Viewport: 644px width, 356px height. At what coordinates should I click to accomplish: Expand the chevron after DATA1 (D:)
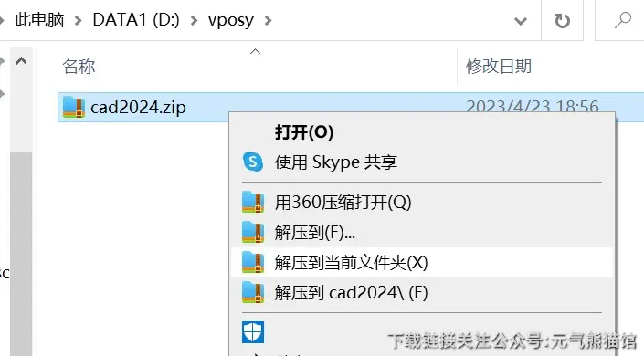pyautogui.click(x=195, y=20)
